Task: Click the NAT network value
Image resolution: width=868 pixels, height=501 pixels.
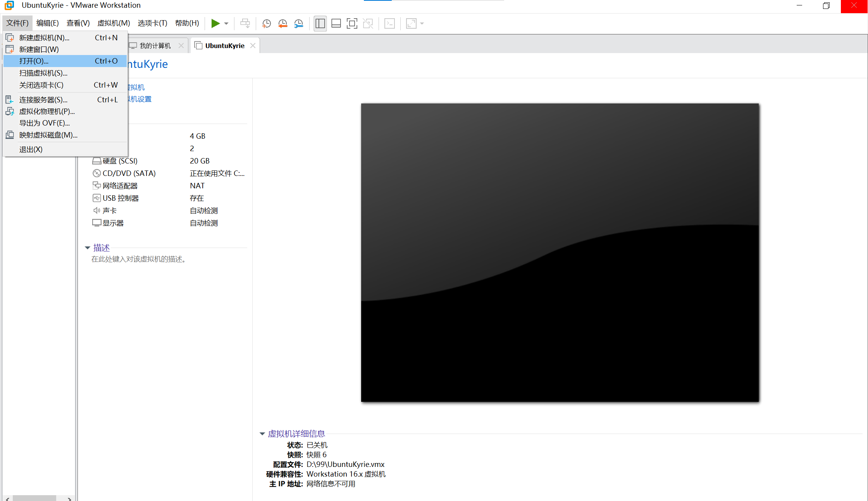Action: pos(197,186)
